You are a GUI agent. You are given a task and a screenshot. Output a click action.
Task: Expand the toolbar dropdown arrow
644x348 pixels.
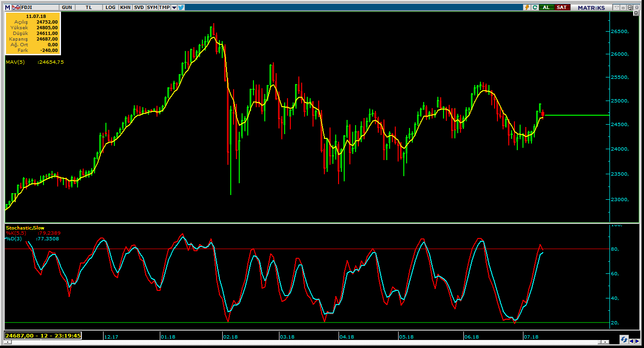point(174,7)
